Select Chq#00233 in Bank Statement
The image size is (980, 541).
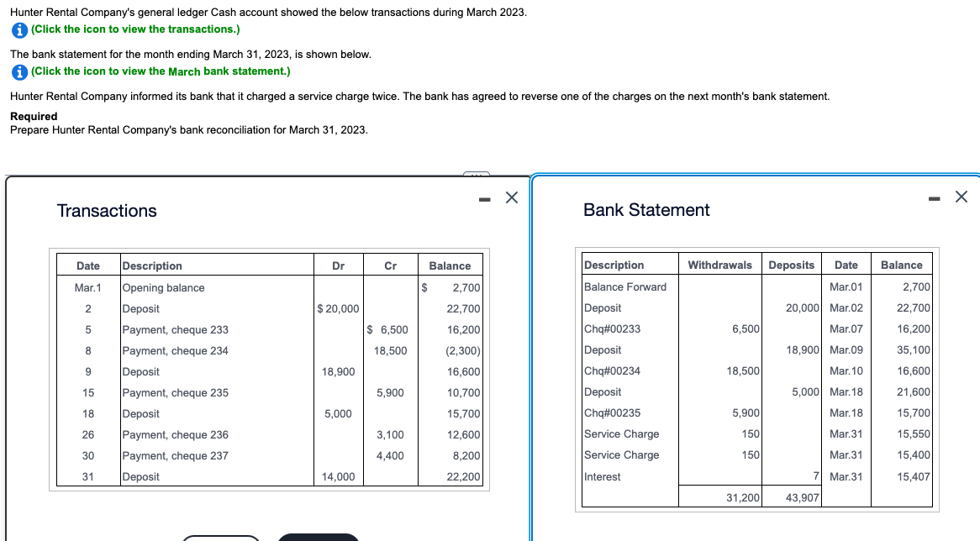[613, 329]
